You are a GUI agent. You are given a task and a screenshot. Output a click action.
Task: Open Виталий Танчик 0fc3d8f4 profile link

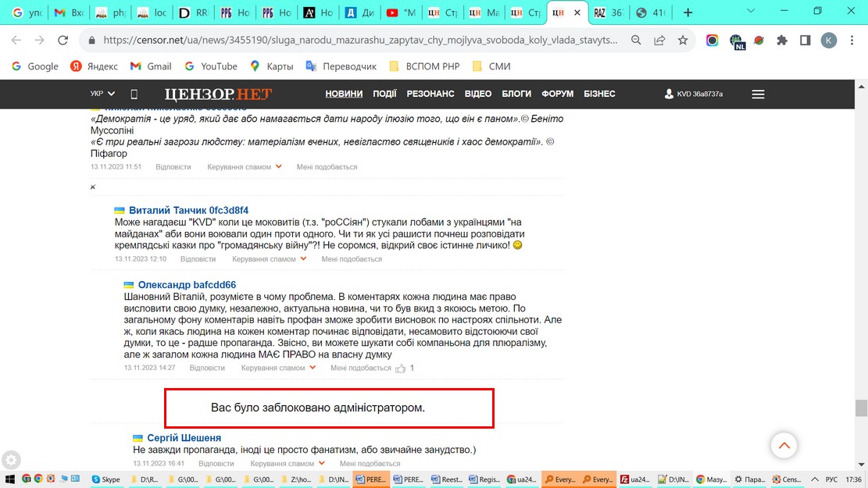click(189, 210)
